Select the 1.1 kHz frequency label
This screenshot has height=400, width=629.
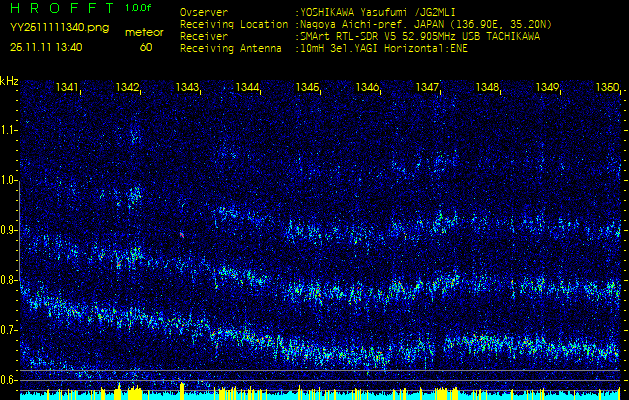(9, 129)
